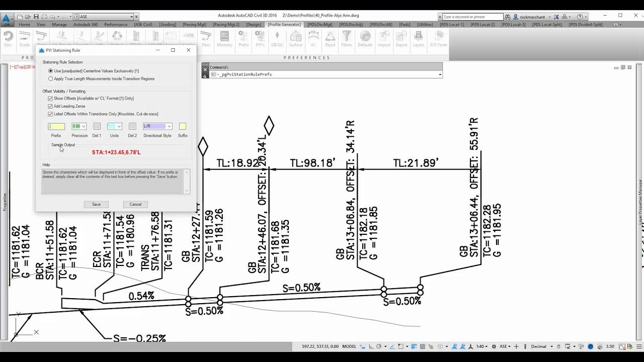Click the New drawing icon in quick access toolbar

point(20,17)
